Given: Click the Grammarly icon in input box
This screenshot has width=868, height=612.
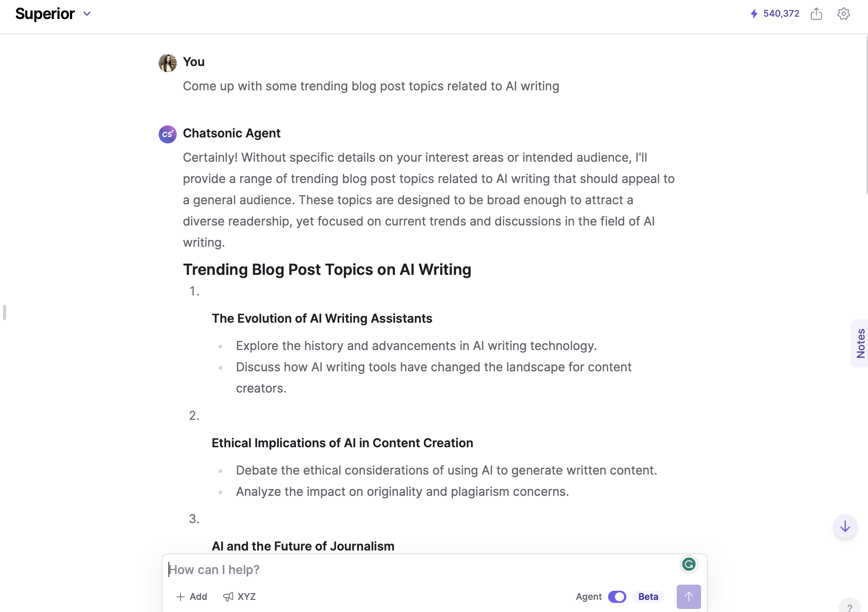Looking at the screenshot, I should [689, 565].
